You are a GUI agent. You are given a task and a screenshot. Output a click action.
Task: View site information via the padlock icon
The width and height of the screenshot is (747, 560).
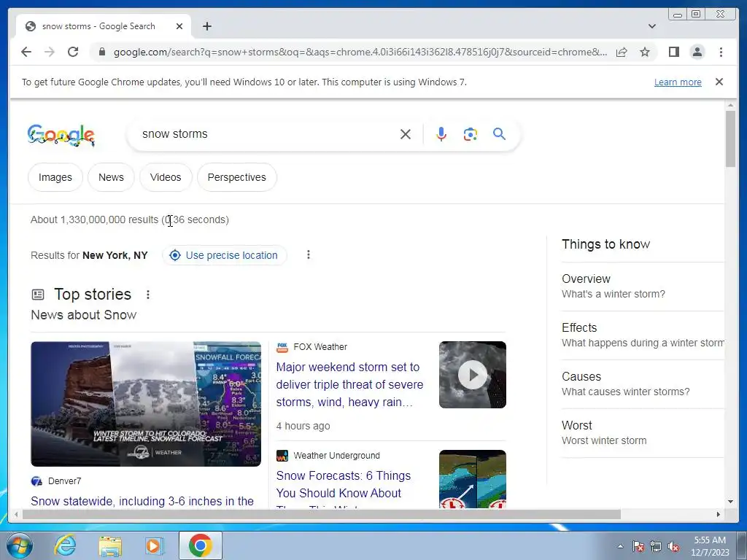[101, 52]
